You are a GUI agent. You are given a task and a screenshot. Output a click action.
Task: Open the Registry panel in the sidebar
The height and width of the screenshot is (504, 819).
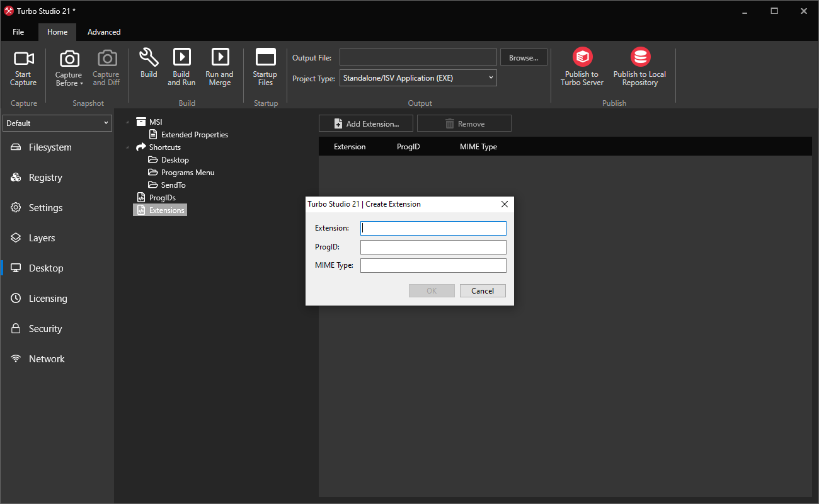[44, 177]
